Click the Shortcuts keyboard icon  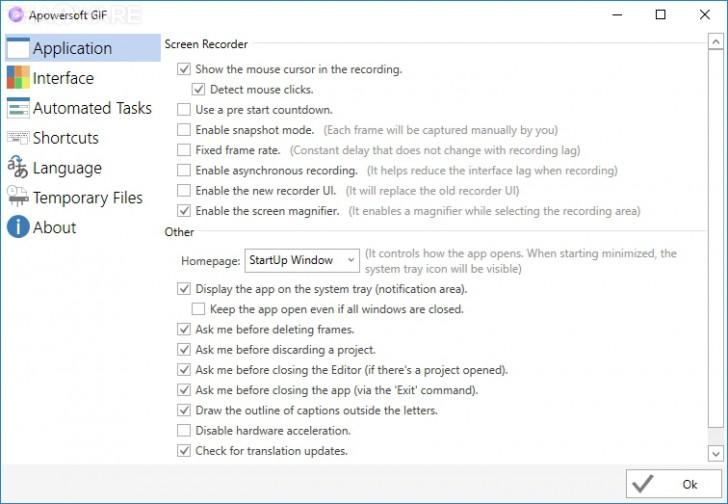tap(18, 138)
